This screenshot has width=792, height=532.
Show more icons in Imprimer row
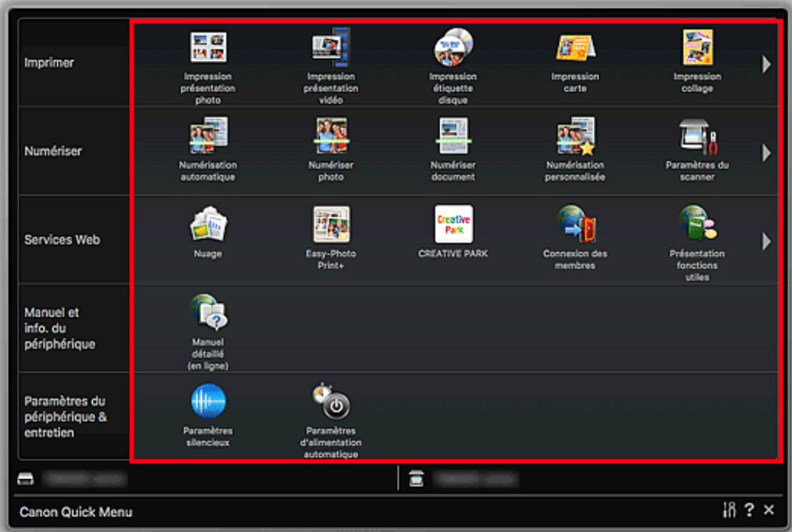pyautogui.click(x=766, y=64)
